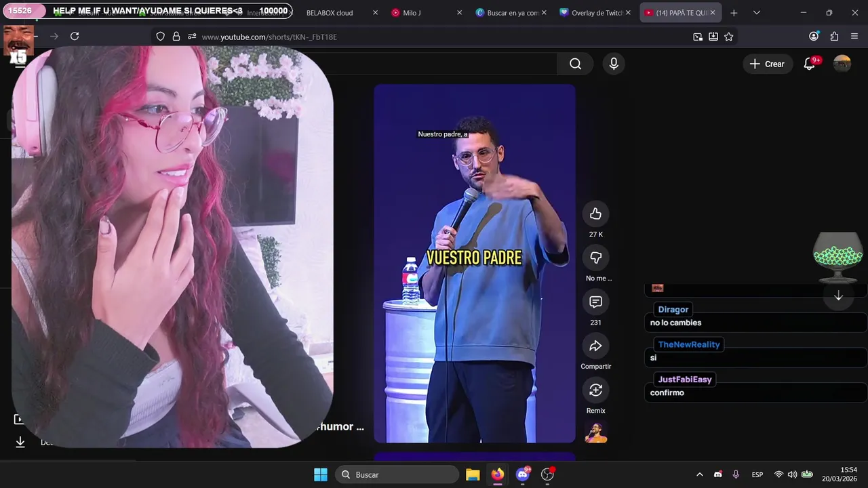Close the BELABOX cloud tab
868x488 pixels.
point(376,13)
